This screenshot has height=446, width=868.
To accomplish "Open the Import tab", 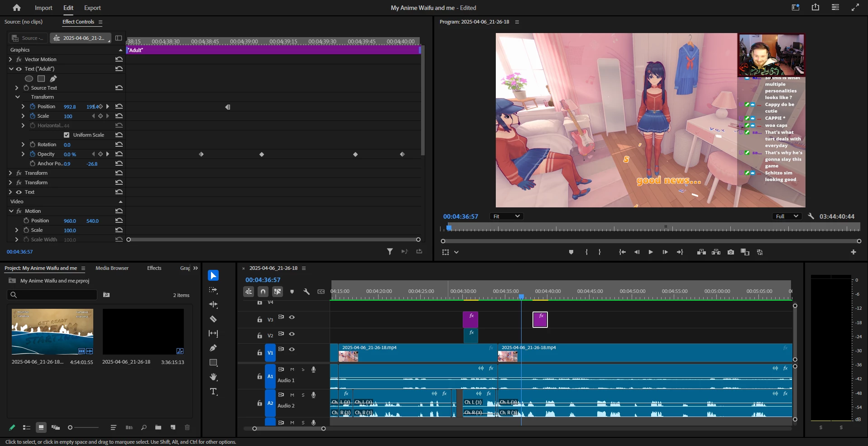I will click(x=43, y=8).
